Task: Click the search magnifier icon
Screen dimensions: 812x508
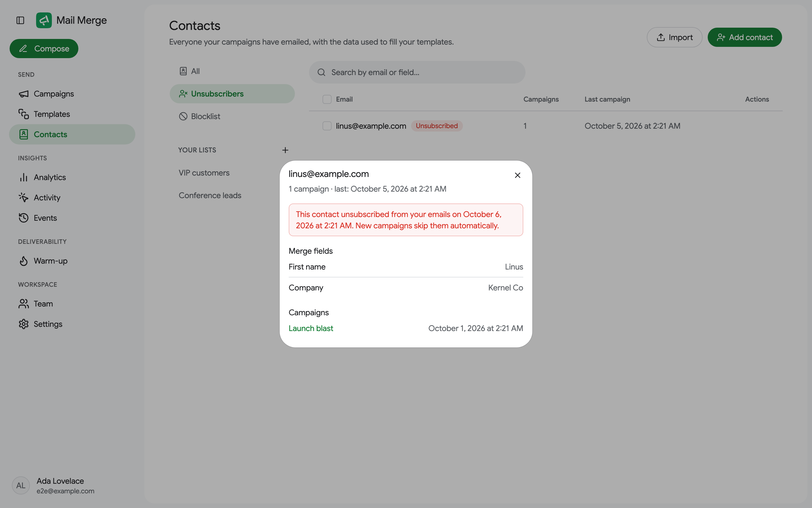Action: coord(321,72)
